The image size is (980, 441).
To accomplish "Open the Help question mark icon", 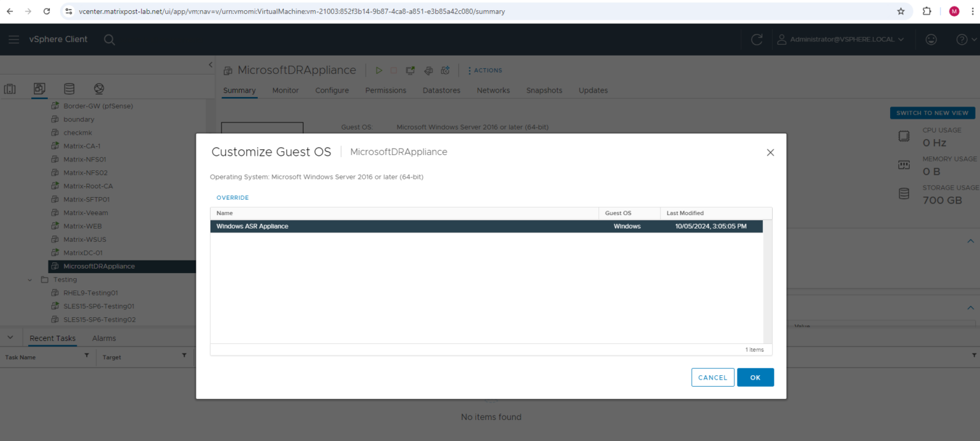I will click(961, 40).
